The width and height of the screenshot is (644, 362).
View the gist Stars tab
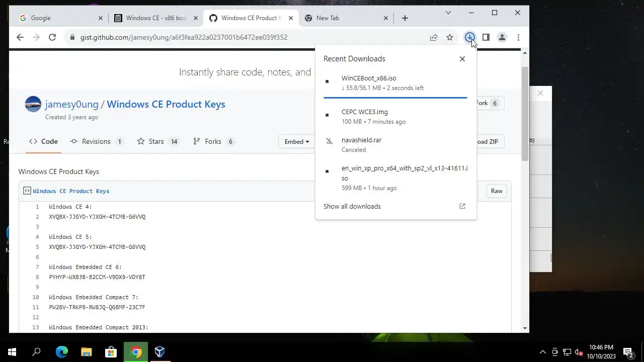click(x=158, y=141)
